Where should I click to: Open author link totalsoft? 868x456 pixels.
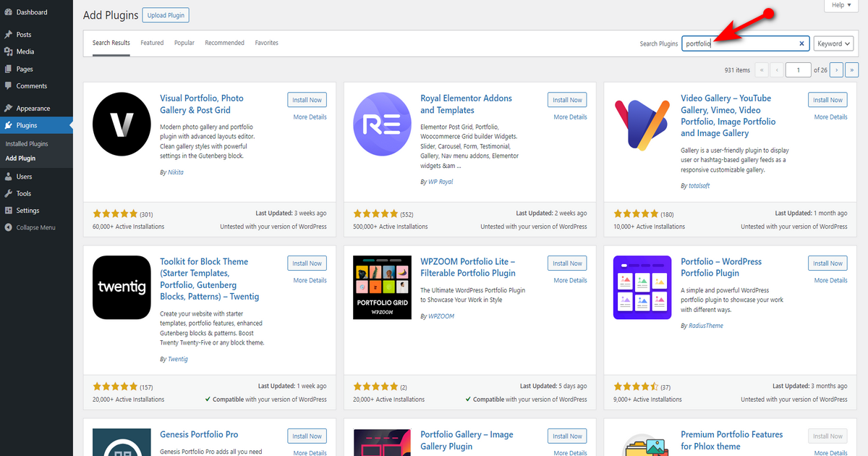click(x=700, y=186)
